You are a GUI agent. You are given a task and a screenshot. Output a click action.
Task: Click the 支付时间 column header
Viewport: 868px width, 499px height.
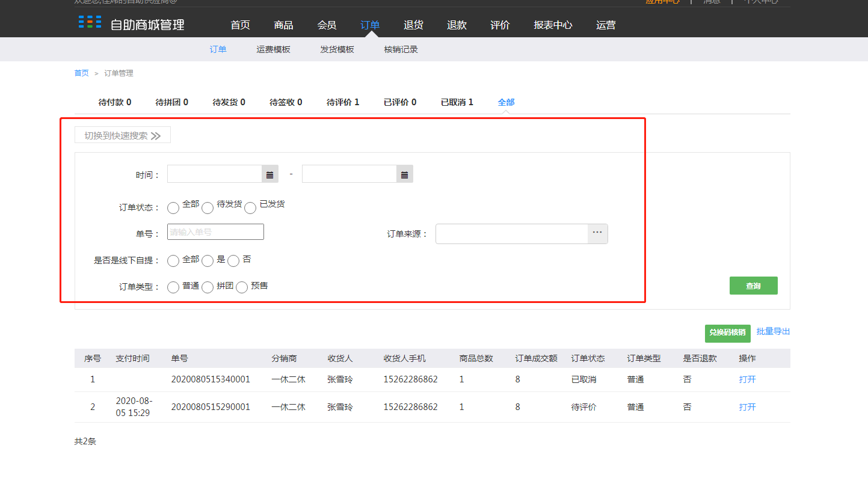[x=132, y=358]
